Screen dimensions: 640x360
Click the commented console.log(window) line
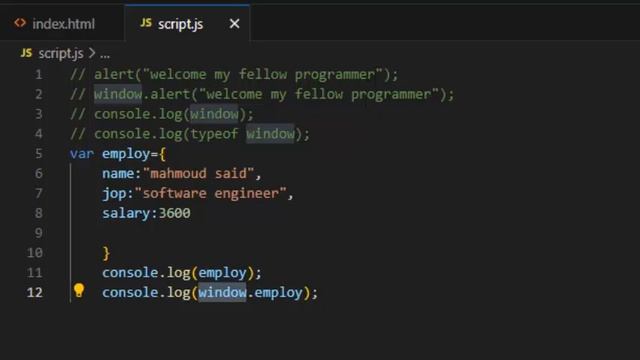click(162, 114)
